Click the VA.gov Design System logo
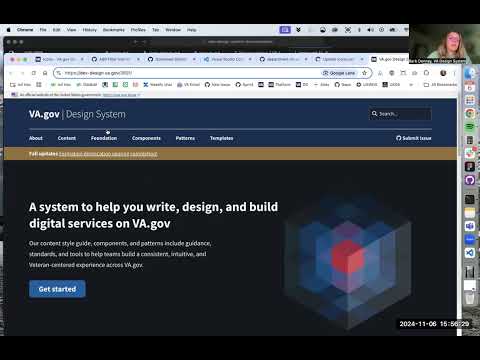 click(x=77, y=114)
